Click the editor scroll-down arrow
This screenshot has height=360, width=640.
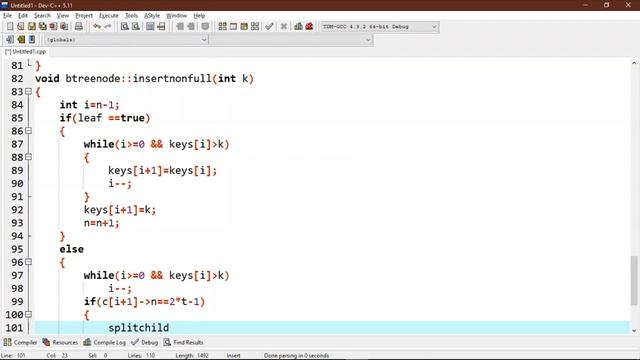pyautogui.click(x=633, y=331)
